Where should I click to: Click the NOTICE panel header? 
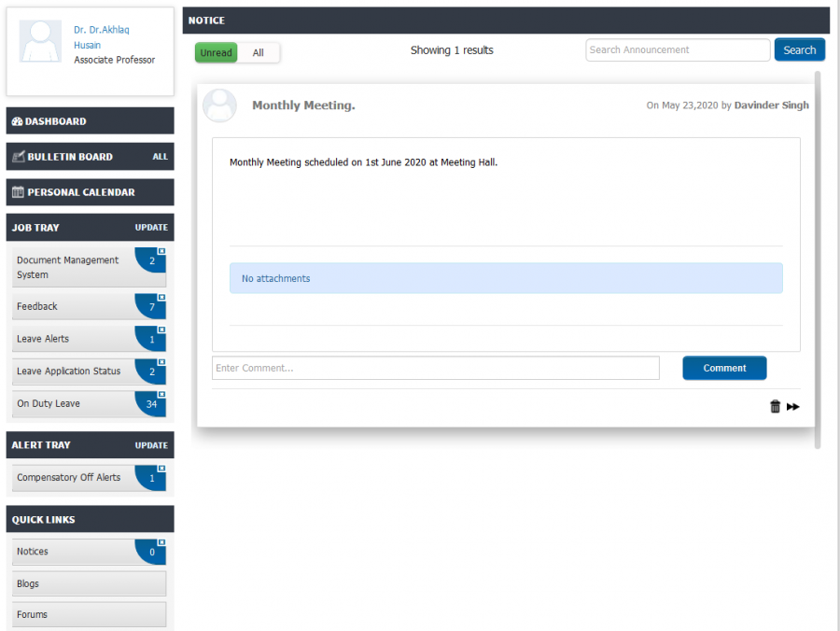(506, 21)
